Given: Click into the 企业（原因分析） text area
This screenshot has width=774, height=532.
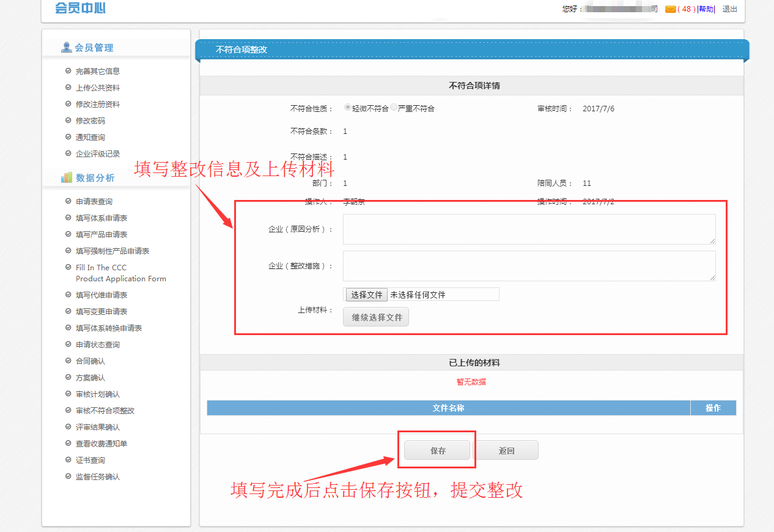Looking at the screenshot, I should pyautogui.click(x=529, y=229).
